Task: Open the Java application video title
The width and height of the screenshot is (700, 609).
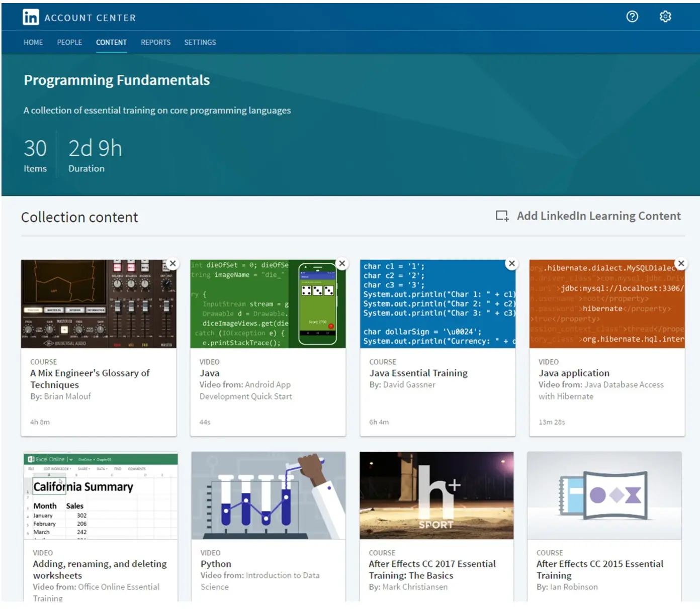Action: (574, 373)
